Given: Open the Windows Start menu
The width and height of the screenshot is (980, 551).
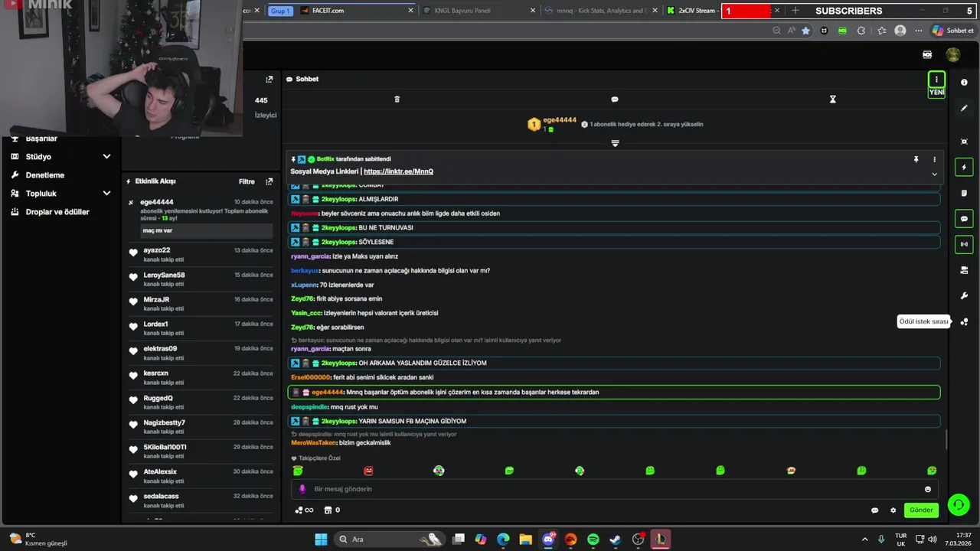Looking at the screenshot, I should click(321, 540).
